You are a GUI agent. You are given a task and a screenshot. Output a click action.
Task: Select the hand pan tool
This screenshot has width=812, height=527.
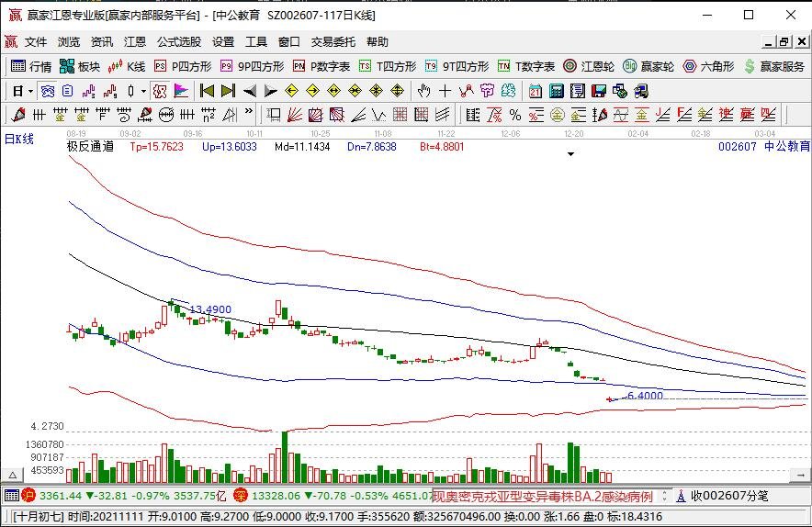coord(423,92)
